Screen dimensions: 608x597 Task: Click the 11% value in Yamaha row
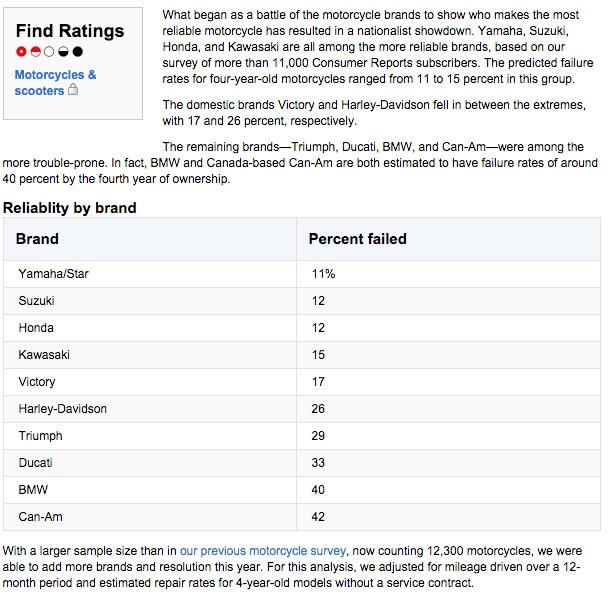tap(323, 274)
